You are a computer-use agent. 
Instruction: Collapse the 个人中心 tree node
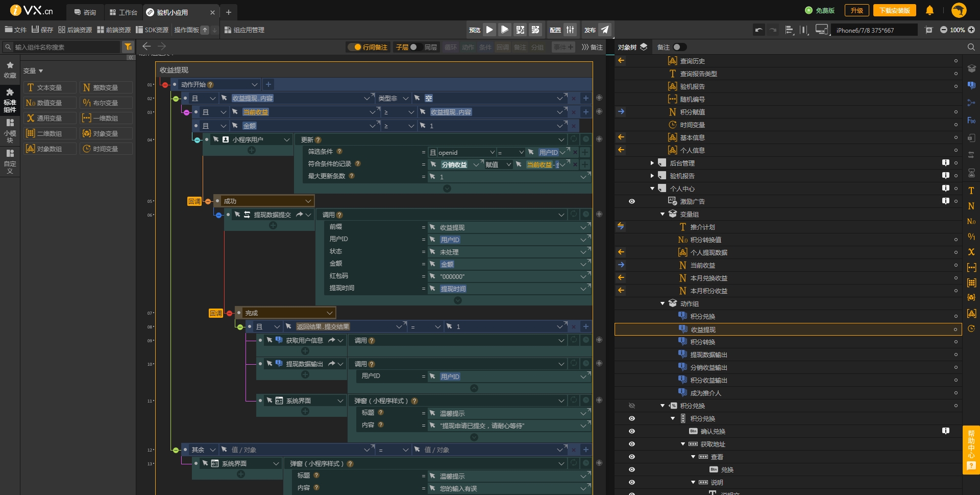[652, 188]
